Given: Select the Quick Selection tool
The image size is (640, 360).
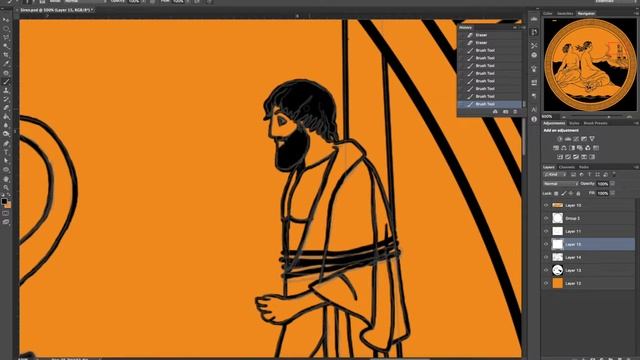Looking at the screenshot, I should click(x=6, y=46).
